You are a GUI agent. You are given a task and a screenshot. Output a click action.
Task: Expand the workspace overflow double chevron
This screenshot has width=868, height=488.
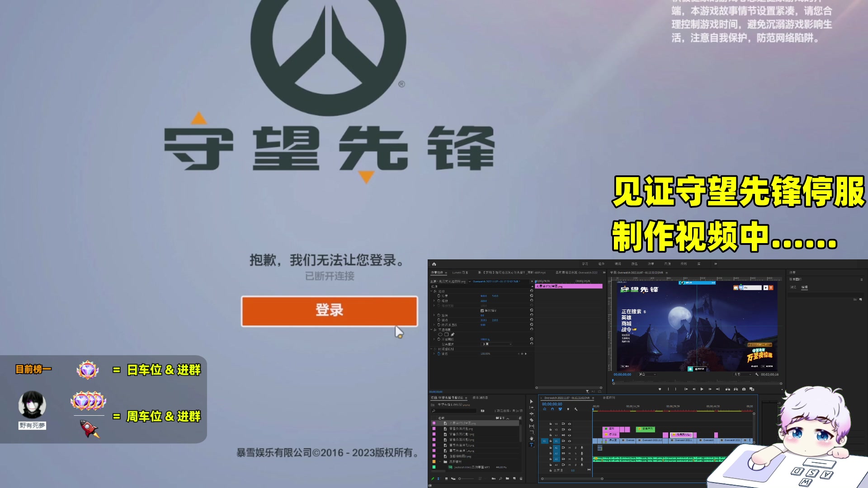(716, 264)
